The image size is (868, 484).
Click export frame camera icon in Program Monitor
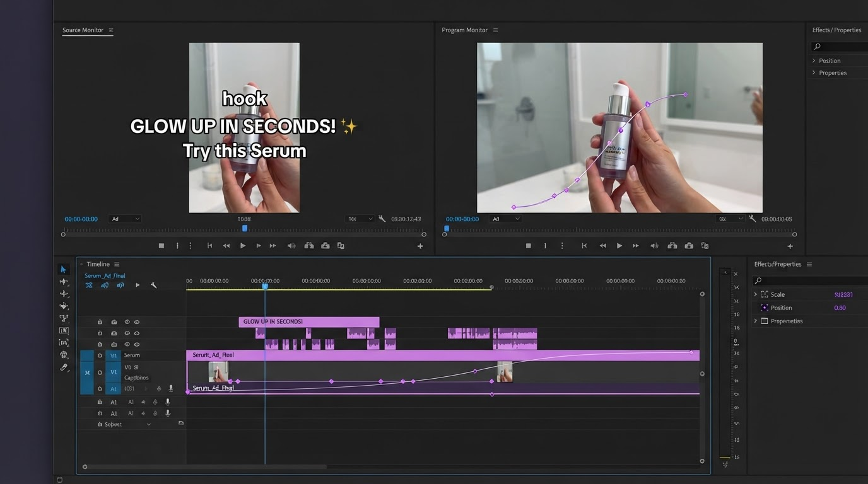click(x=689, y=246)
